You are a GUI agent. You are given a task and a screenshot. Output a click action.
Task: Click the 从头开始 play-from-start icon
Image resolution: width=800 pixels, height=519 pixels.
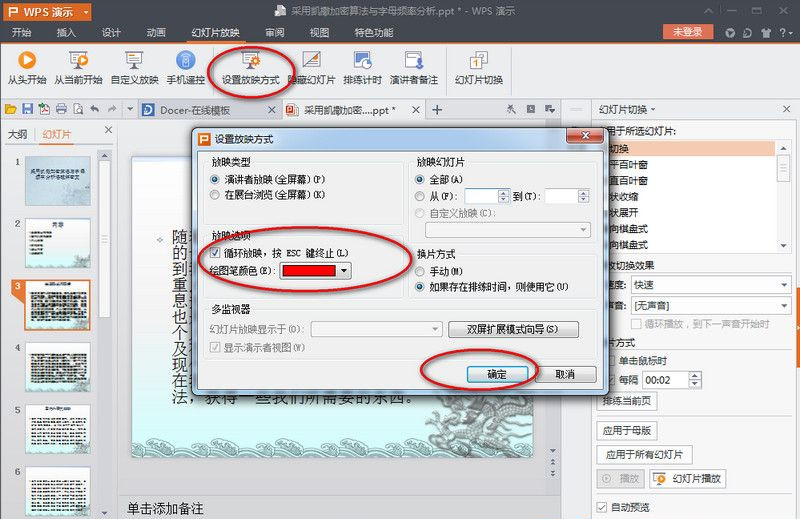(x=27, y=61)
